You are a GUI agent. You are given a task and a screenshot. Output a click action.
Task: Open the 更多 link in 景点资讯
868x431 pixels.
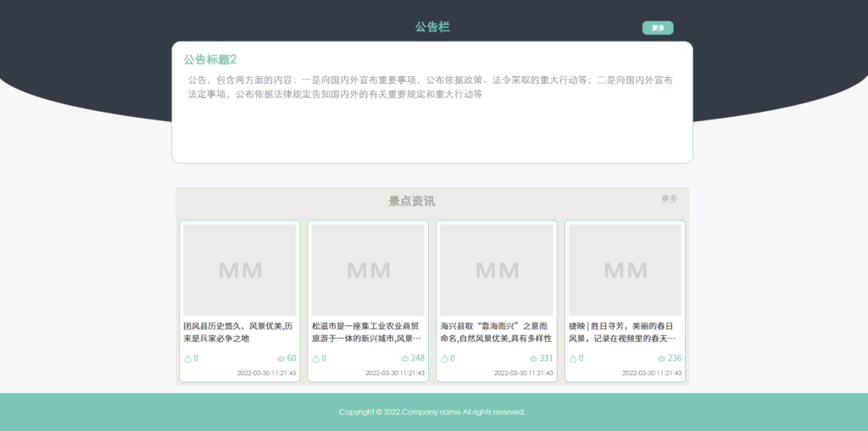670,199
